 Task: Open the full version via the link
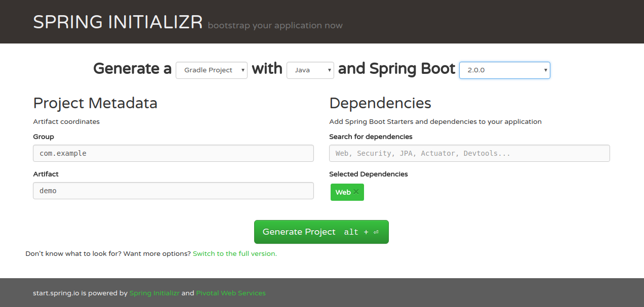click(x=234, y=253)
